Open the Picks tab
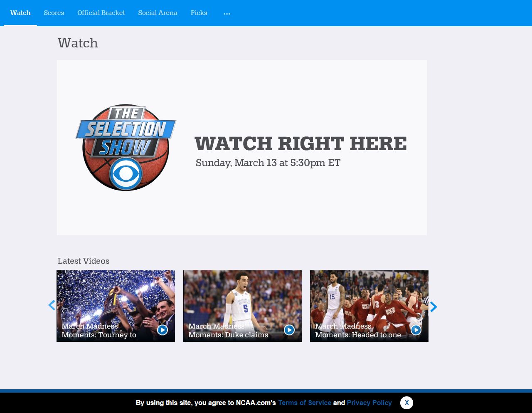This screenshot has height=413, width=532. pos(199,13)
